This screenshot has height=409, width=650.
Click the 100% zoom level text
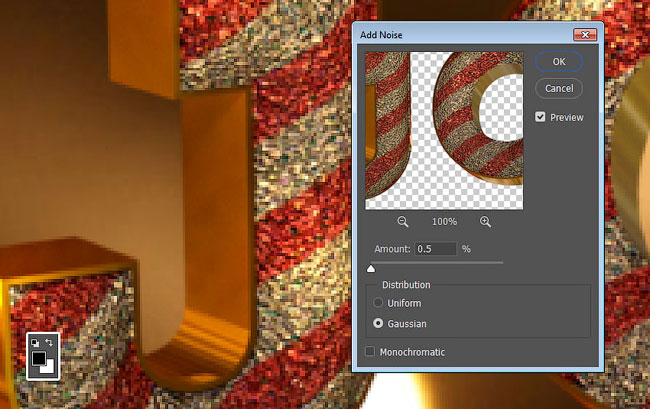point(444,222)
